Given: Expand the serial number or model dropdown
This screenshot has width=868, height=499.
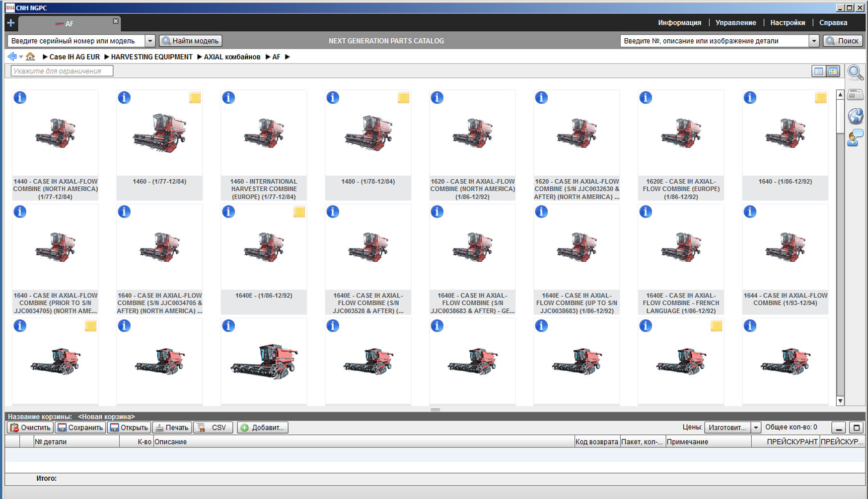Looking at the screenshot, I should [x=150, y=41].
